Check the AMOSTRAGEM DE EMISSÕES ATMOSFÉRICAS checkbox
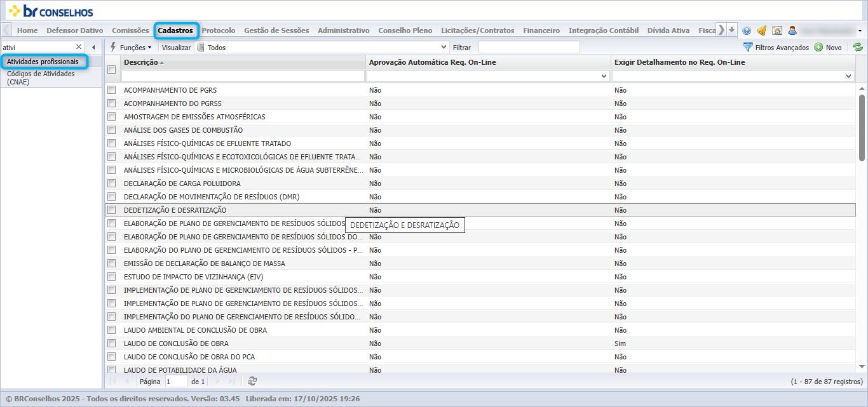Viewport: 868px width, 407px height. tap(111, 117)
